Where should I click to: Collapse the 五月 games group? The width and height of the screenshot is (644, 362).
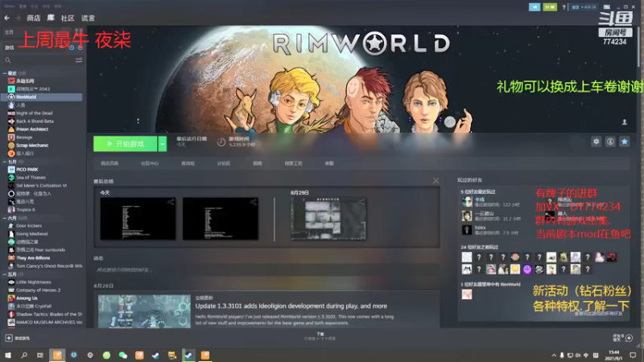pos(5,274)
